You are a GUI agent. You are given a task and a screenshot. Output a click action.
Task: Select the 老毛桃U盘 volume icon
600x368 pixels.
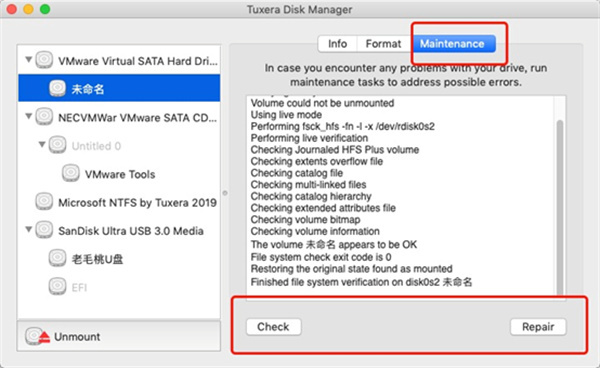pos(57,258)
